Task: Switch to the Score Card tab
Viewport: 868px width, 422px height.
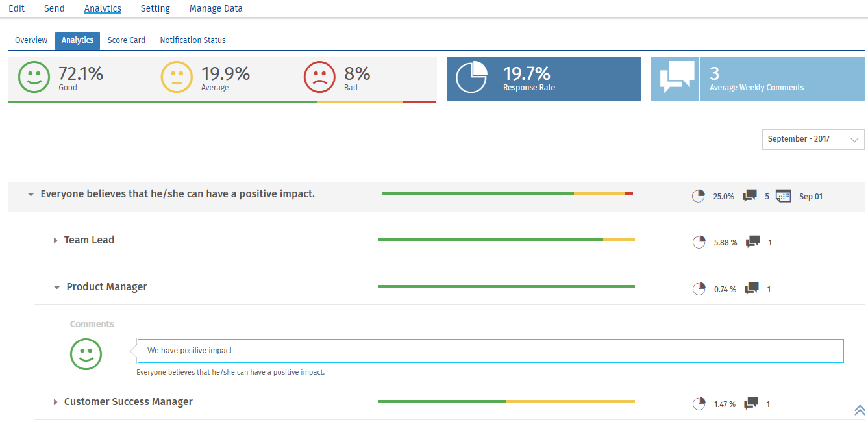Action: click(x=127, y=40)
